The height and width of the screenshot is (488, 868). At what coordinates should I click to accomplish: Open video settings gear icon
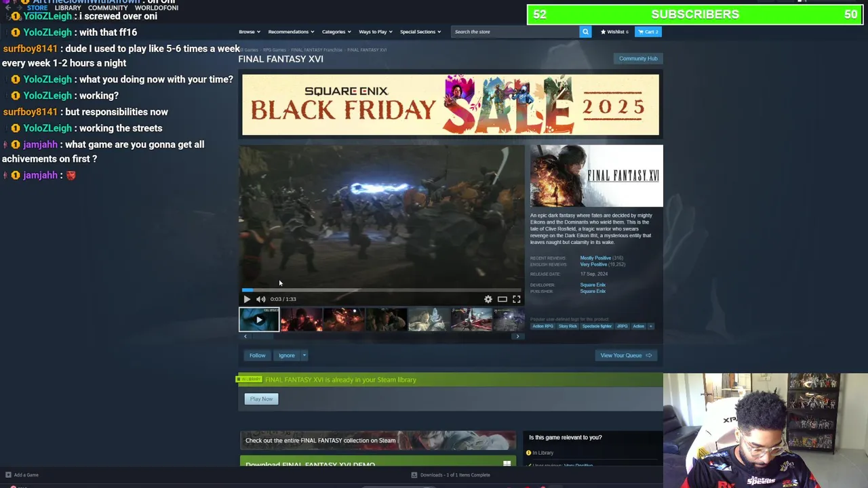click(x=488, y=299)
